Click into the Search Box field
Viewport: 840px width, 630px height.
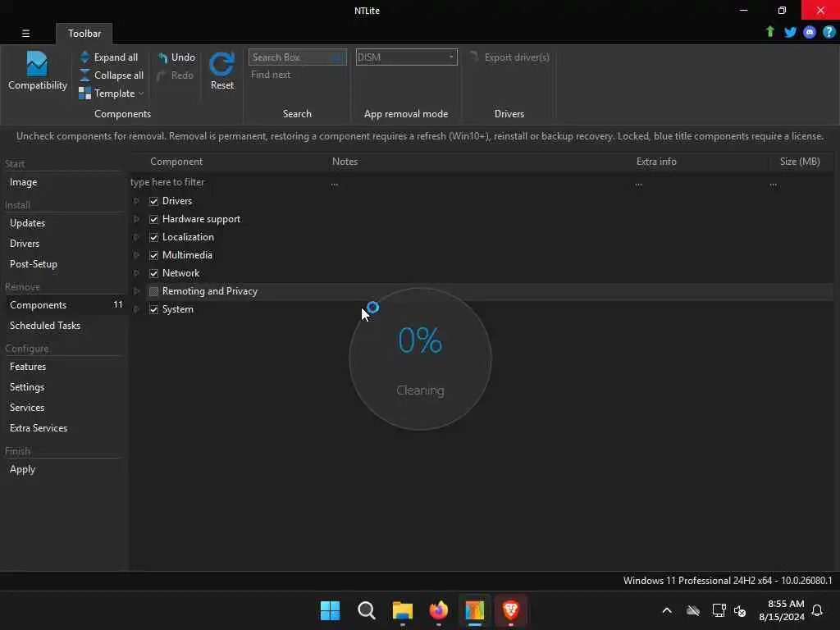297,57
